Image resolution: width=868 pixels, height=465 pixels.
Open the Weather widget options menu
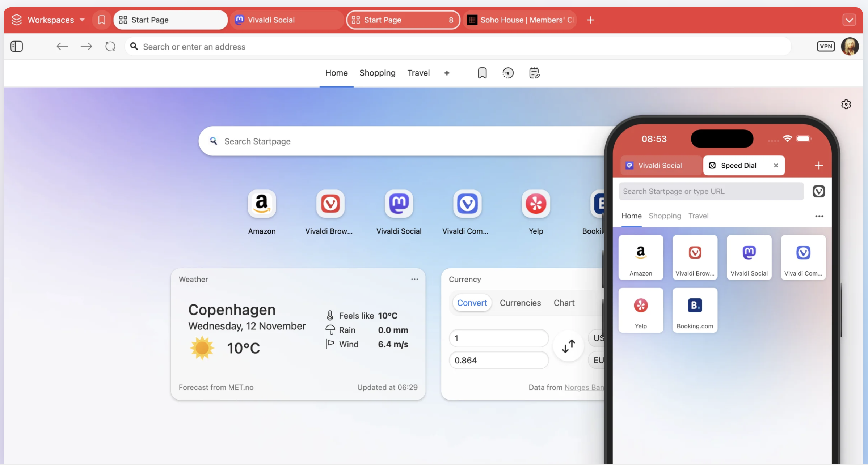coord(414,279)
